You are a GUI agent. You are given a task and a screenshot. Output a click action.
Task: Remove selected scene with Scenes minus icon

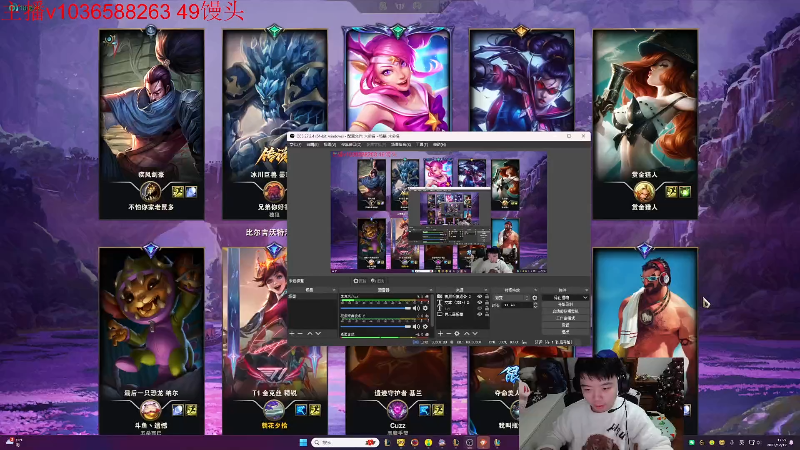300,334
